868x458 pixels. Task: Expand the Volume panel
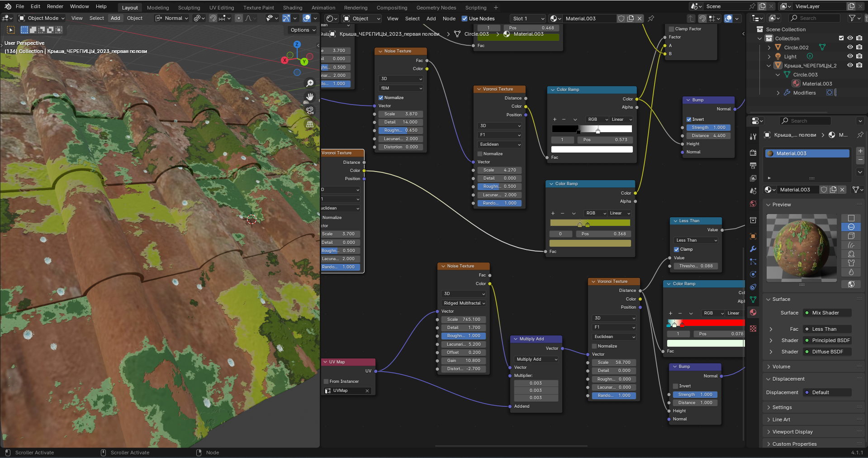click(x=781, y=367)
